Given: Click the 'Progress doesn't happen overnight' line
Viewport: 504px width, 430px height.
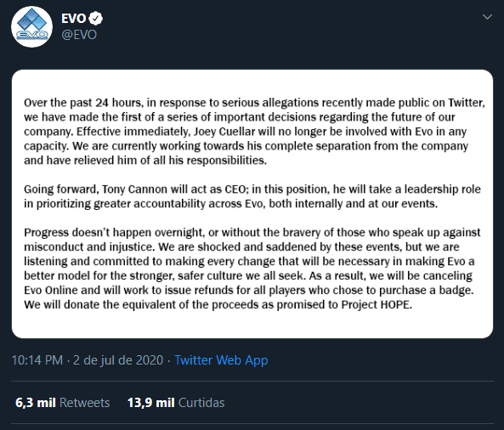Looking at the screenshot, I should (x=252, y=232).
